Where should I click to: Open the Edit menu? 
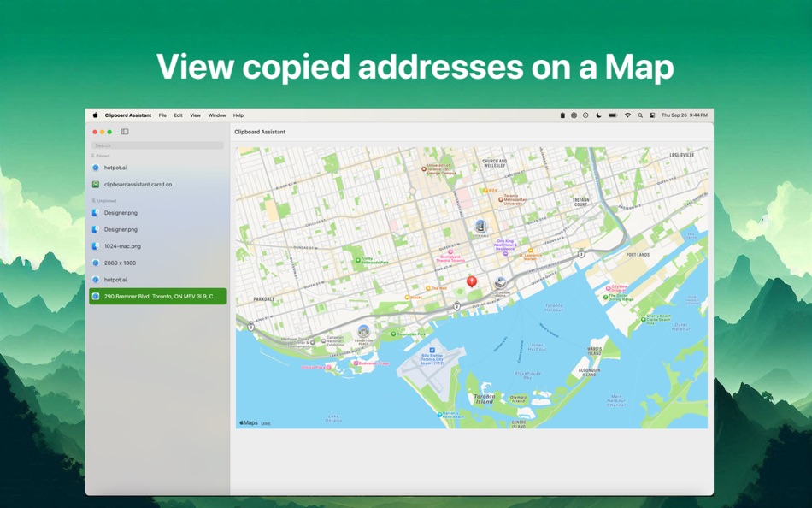(x=178, y=115)
